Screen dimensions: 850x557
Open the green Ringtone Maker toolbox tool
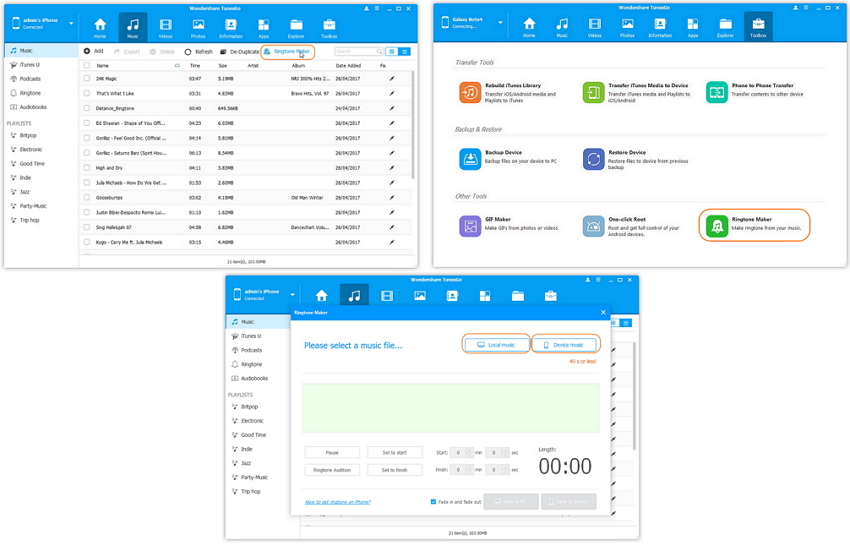(717, 226)
